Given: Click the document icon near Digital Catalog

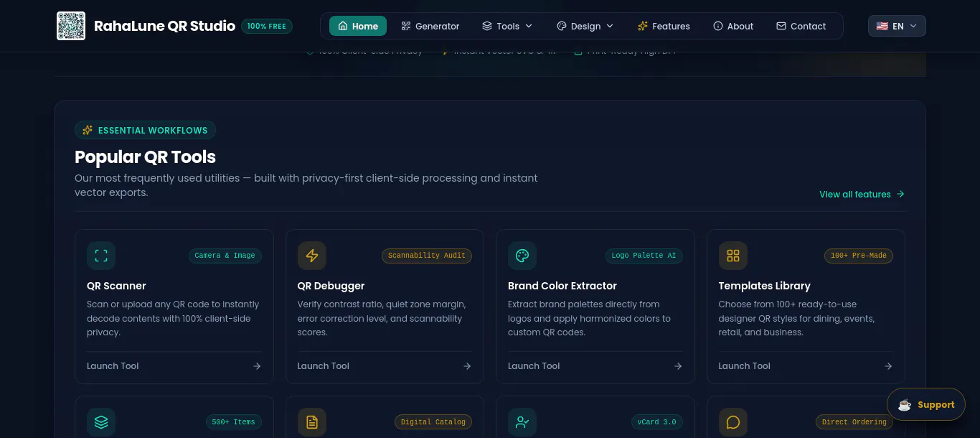Looking at the screenshot, I should point(312,422).
